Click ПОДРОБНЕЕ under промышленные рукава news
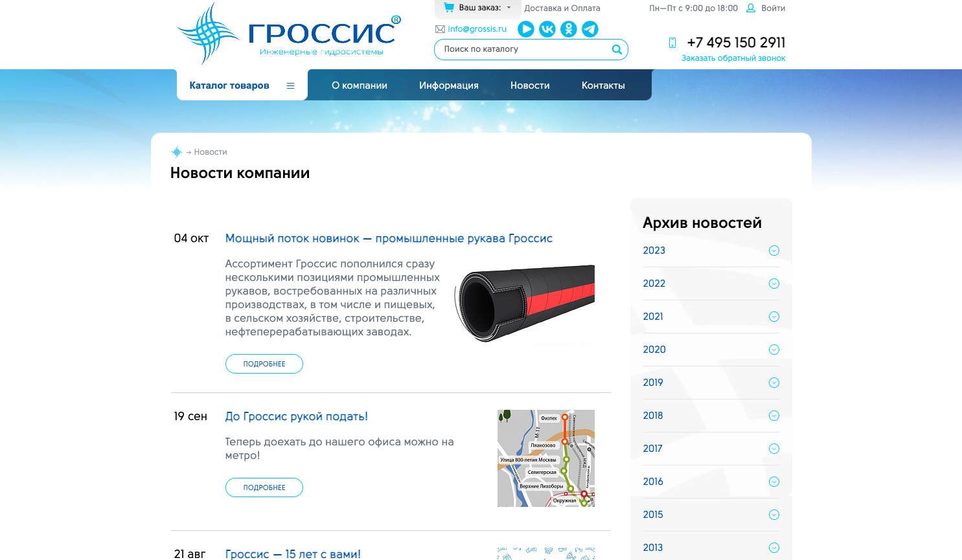 (x=264, y=364)
